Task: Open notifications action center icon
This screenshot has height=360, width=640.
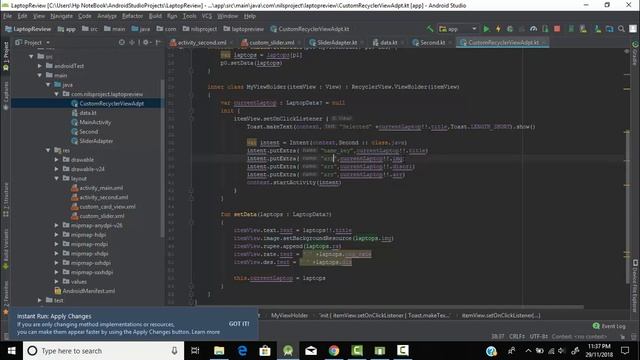Action: (625, 351)
